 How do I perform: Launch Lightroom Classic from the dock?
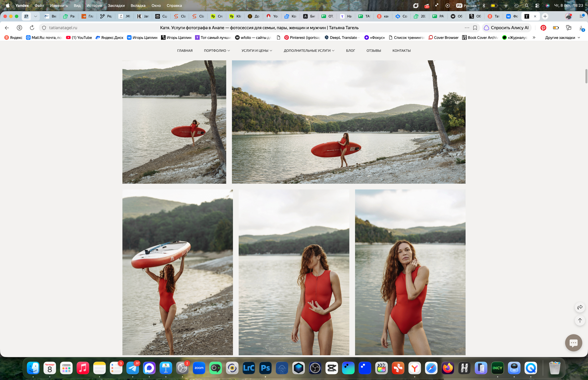point(249,368)
